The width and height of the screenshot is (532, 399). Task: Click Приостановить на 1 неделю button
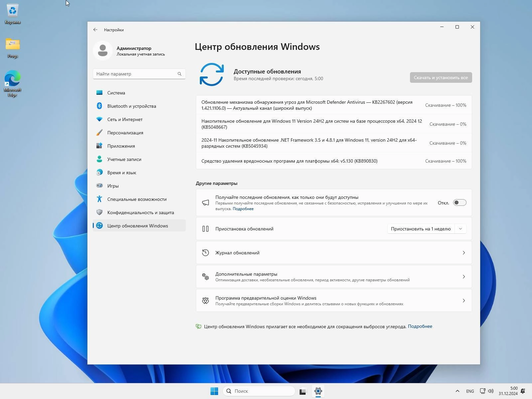(421, 229)
